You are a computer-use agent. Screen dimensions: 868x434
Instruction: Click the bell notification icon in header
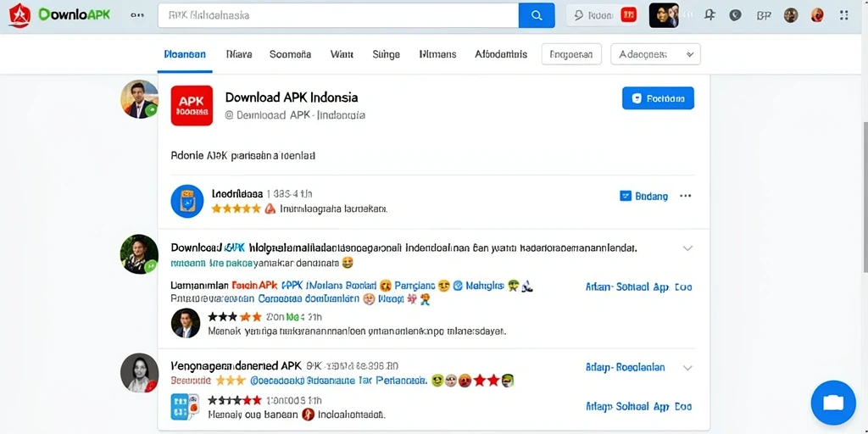[709, 15]
